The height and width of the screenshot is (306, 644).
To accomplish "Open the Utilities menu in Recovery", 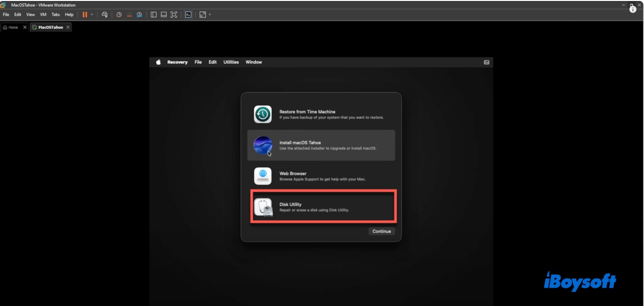I will [231, 62].
